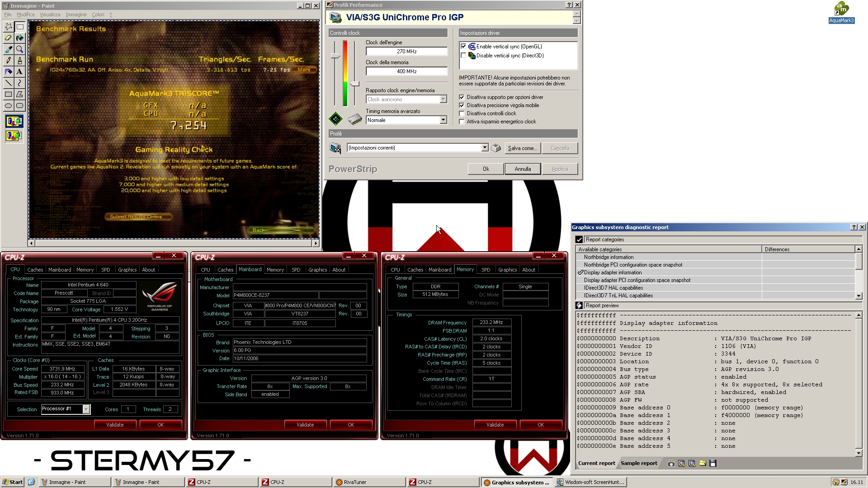Toggle Disattiva supporto per opzioni driver
Viewport: 868px width, 488px height.
(462, 97)
